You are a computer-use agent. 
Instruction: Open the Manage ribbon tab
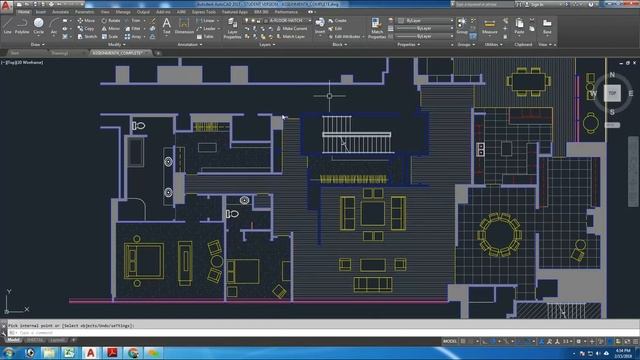[x=123, y=12]
